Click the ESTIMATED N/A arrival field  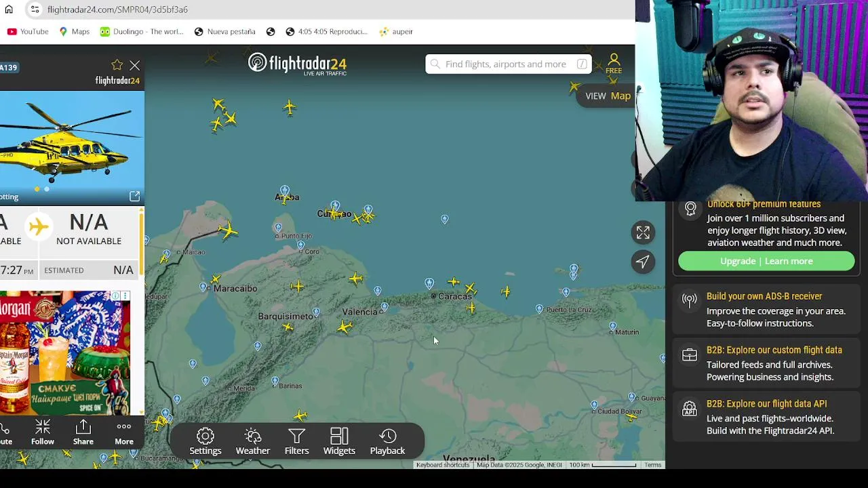pyautogui.click(x=89, y=270)
